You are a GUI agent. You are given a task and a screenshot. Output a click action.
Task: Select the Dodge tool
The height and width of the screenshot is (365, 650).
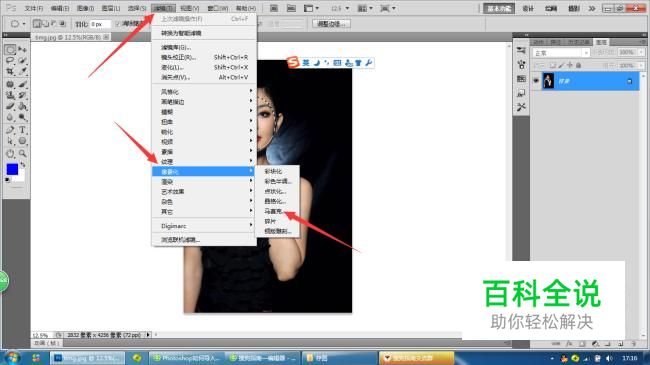point(22,117)
